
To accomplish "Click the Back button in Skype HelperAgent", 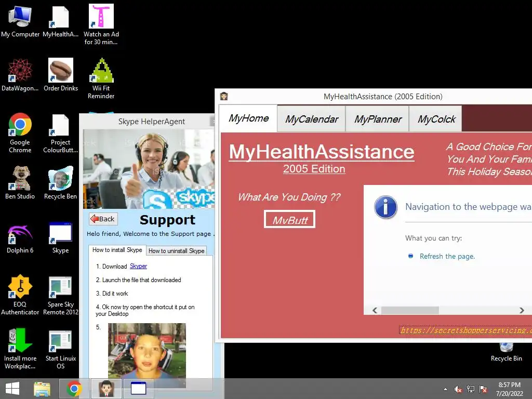I will [103, 219].
